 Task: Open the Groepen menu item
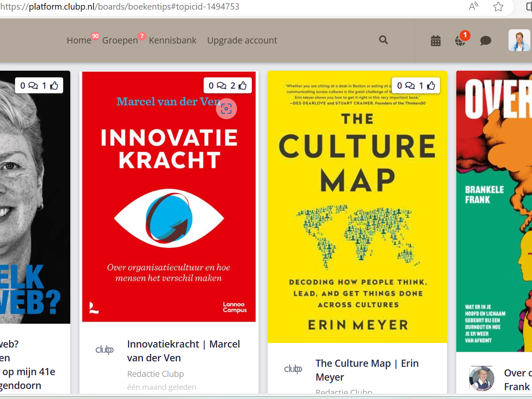pyautogui.click(x=120, y=41)
